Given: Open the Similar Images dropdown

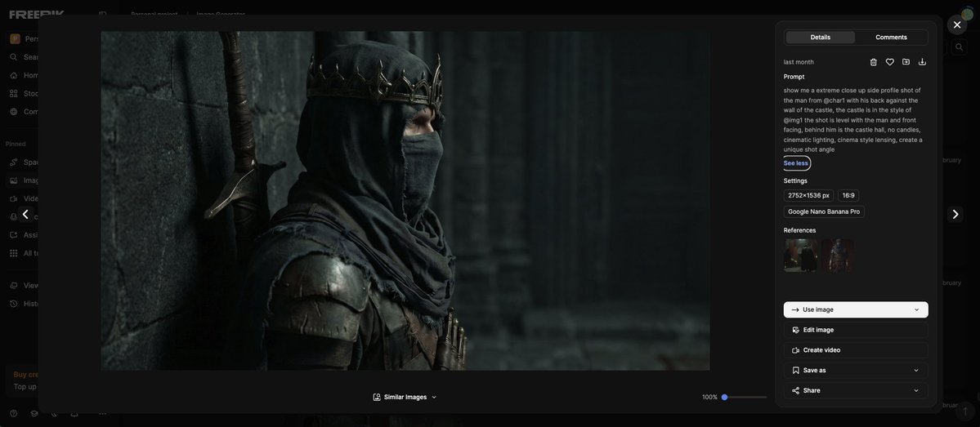Looking at the screenshot, I should pyautogui.click(x=405, y=397).
